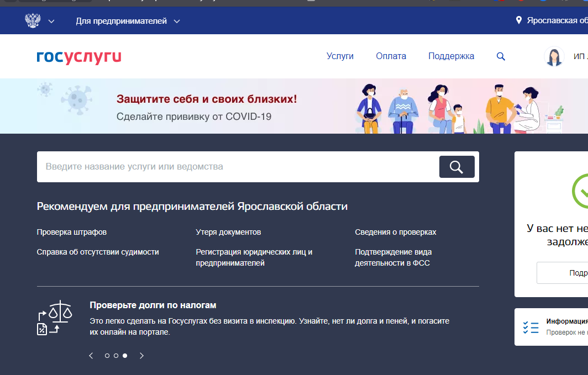588x375 pixels.
Task: Open the Услуги menu
Action: click(340, 56)
